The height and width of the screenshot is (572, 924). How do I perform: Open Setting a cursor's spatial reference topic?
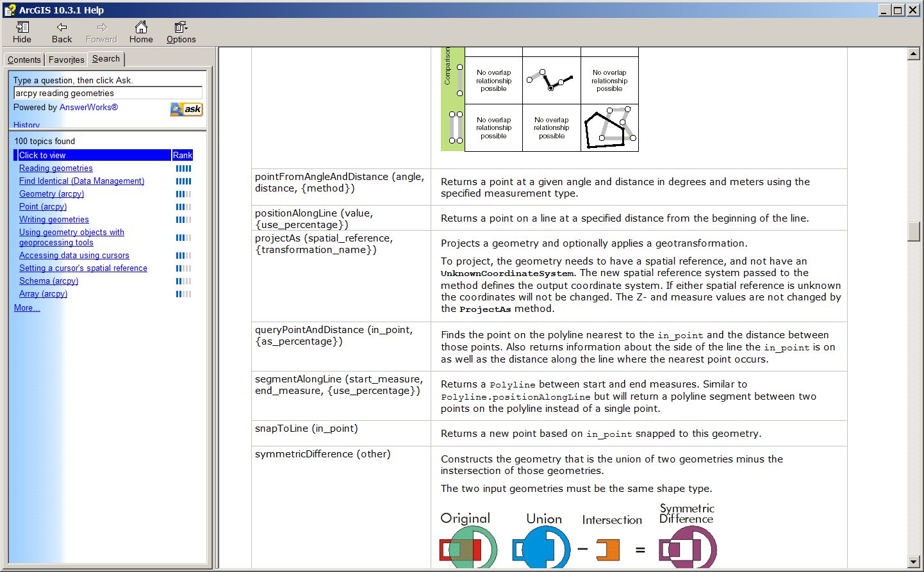83,268
